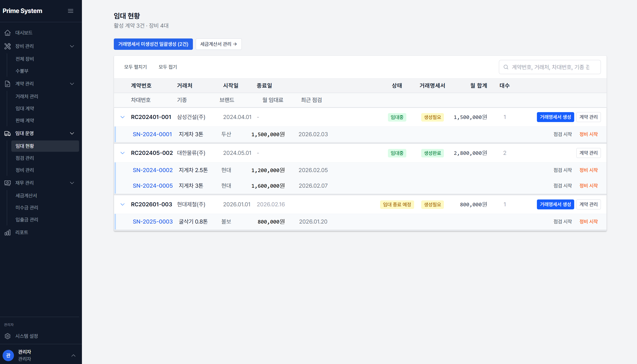Click the document icon for 계약 관리
This screenshot has width=637, height=364.
click(x=8, y=84)
